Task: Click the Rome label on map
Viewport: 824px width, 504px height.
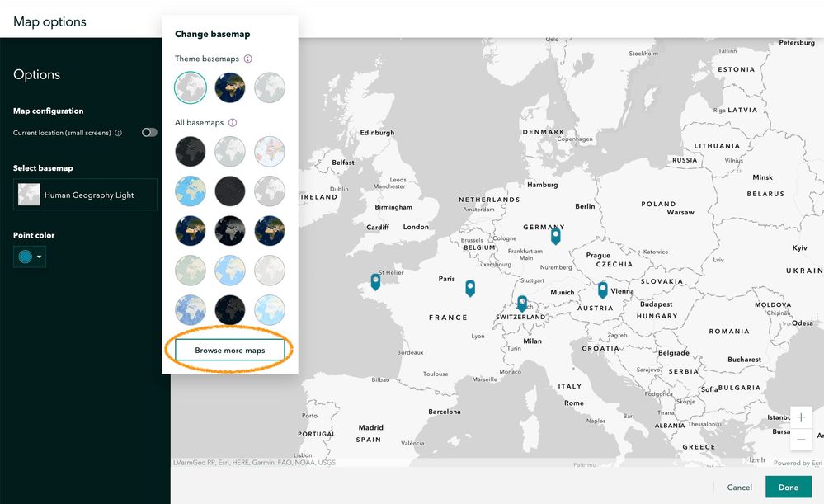Action: click(574, 403)
